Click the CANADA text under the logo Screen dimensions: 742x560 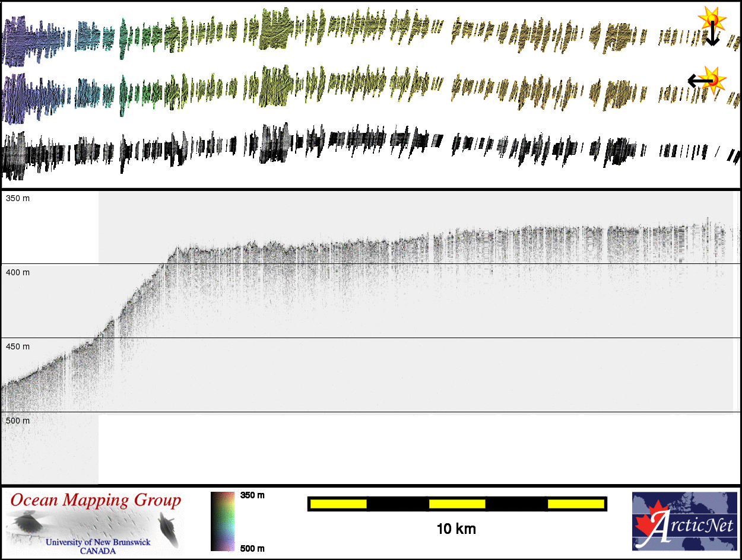tap(98, 551)
